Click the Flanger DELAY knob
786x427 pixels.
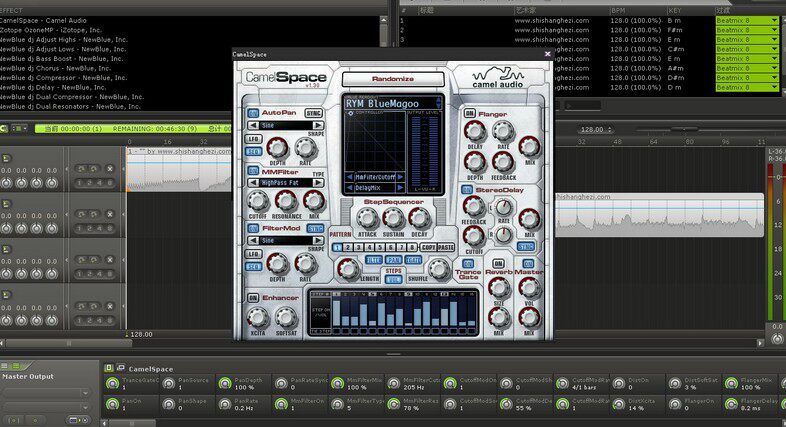[475, 132]
